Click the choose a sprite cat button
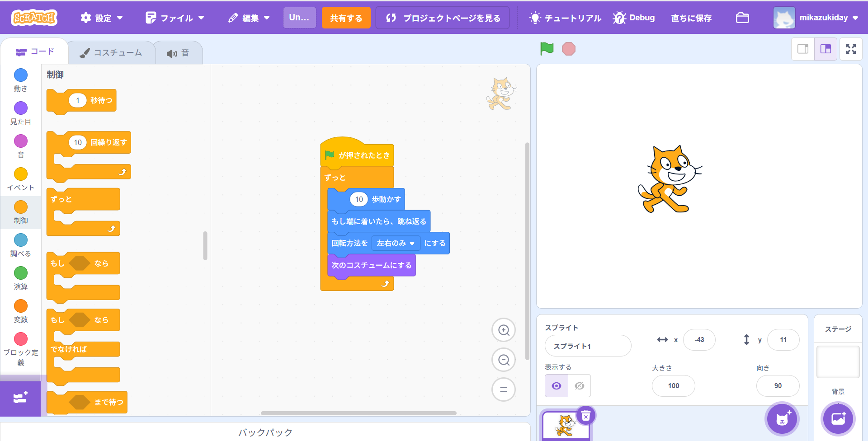Viewport: 868px width, 441px height. pos(782,419)
